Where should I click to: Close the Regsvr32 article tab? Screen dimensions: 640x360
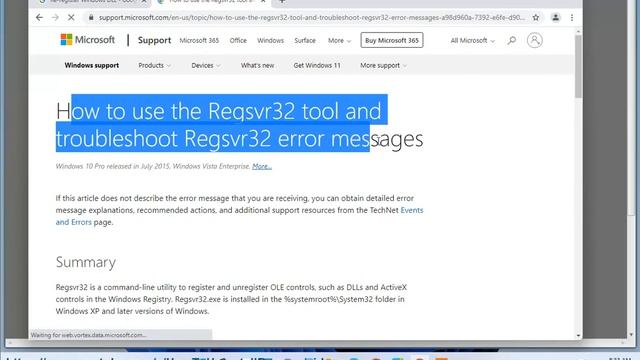tap(263, 2)
